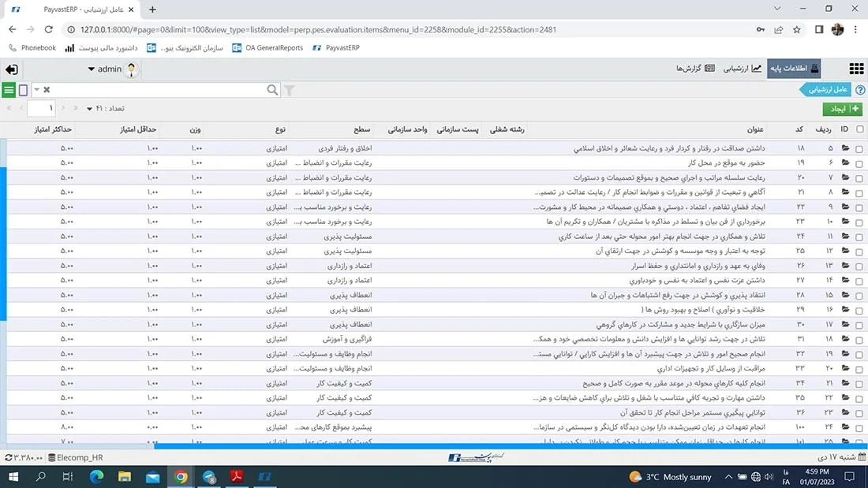Tick the select-all header checkbox
Image resolution: width=868 pixels, height=488 pixels.
pos(859,129)
